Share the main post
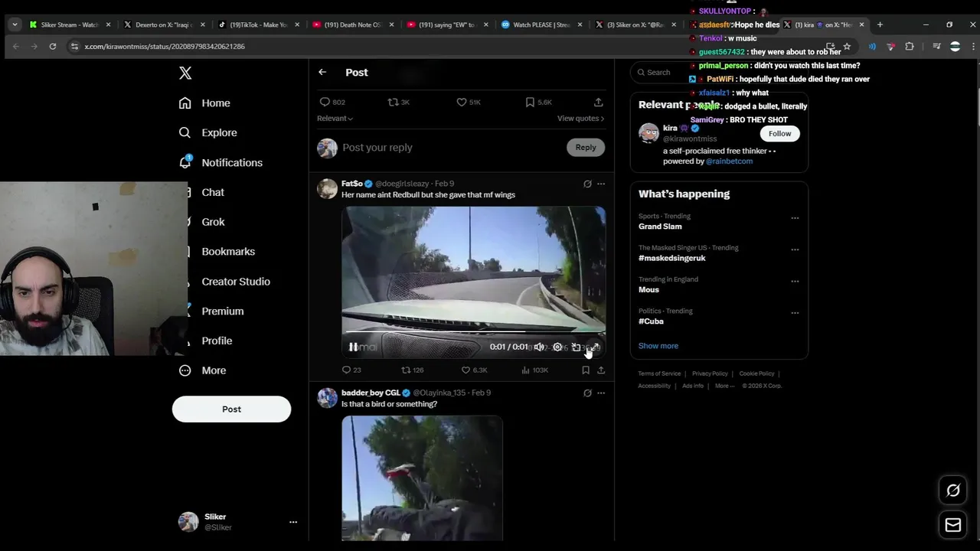The width and height of the screenshot is (980, 551). point(598,102)
